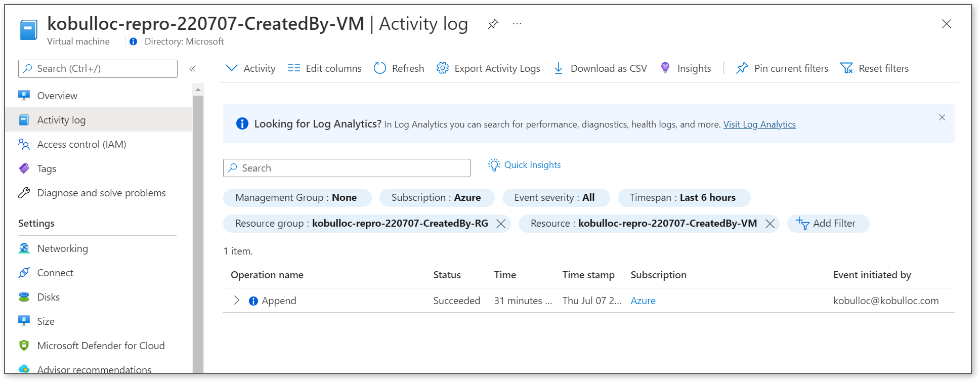Viewport: 980px width, 382px height.
Task: Click the activity log Search field
Action: [347, 168]
